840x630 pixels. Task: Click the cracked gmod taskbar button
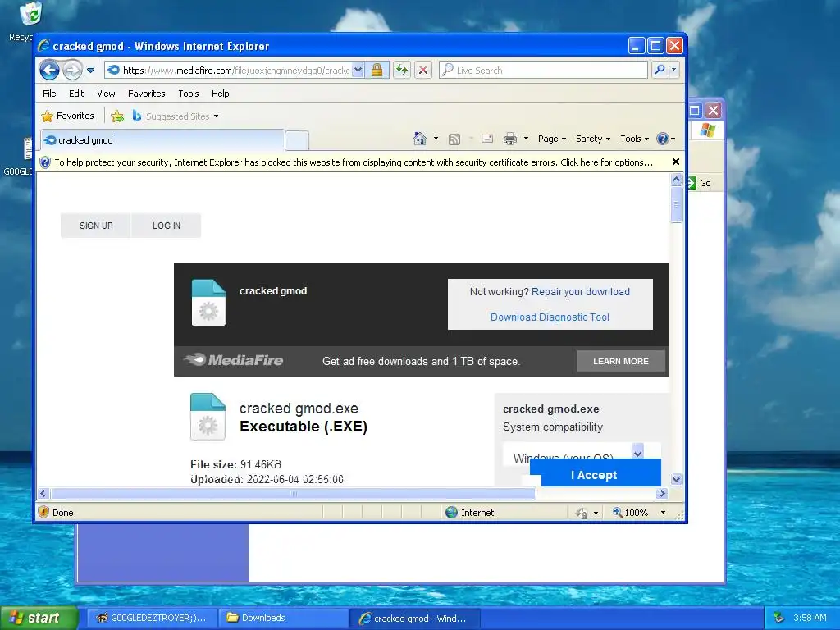(x=415, y=619)
